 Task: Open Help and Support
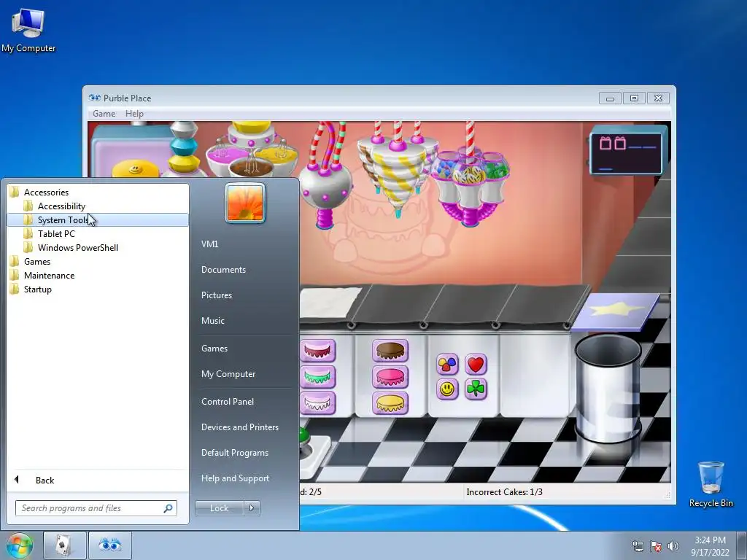tap(236, 478)
